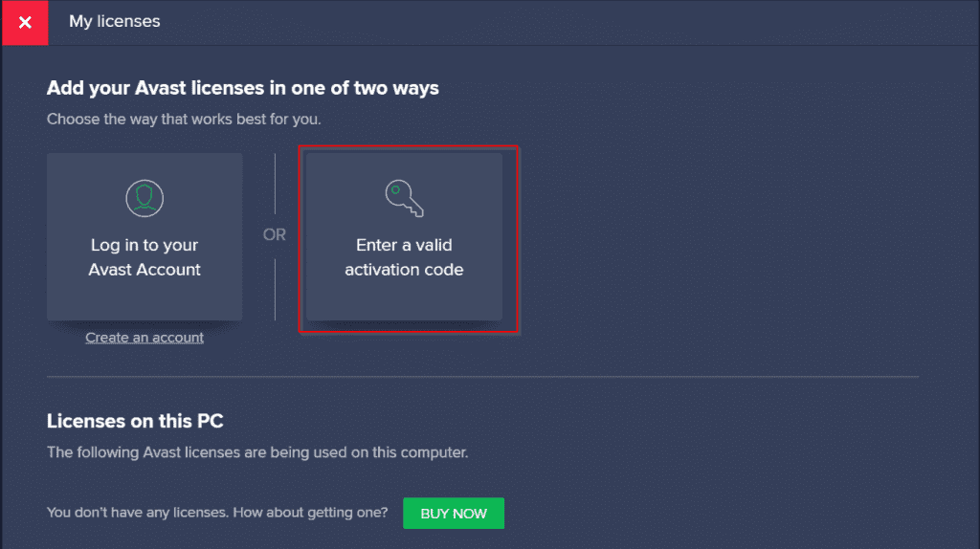
Task: Click the 'You don't have any licenses' message
Action: [217, 512]
